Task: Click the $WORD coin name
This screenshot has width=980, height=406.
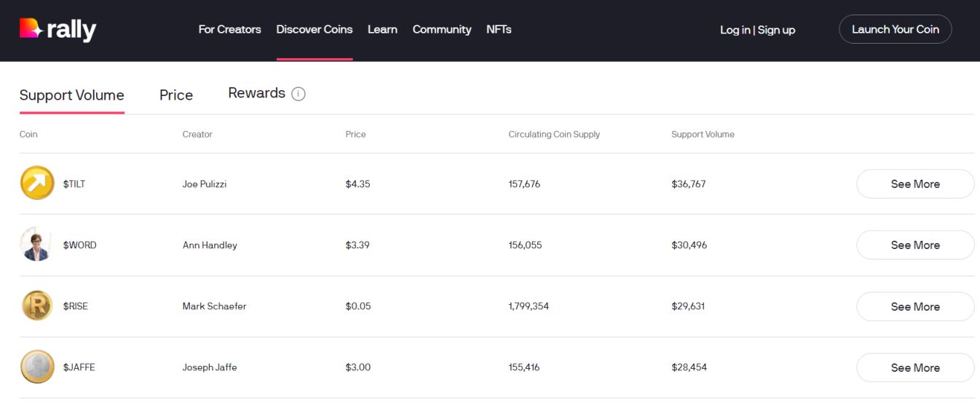Action: (79, 245)
